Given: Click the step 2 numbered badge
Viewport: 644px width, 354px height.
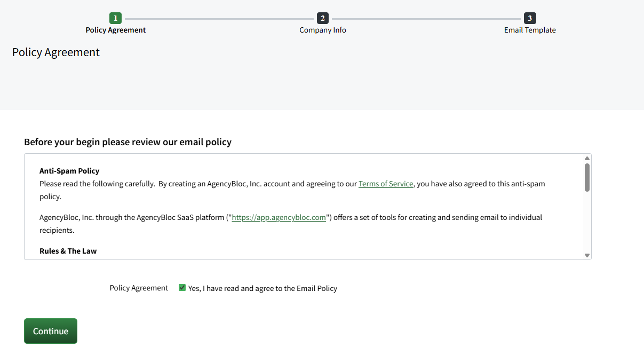Looking at the screenshot, I should [322, 18].
